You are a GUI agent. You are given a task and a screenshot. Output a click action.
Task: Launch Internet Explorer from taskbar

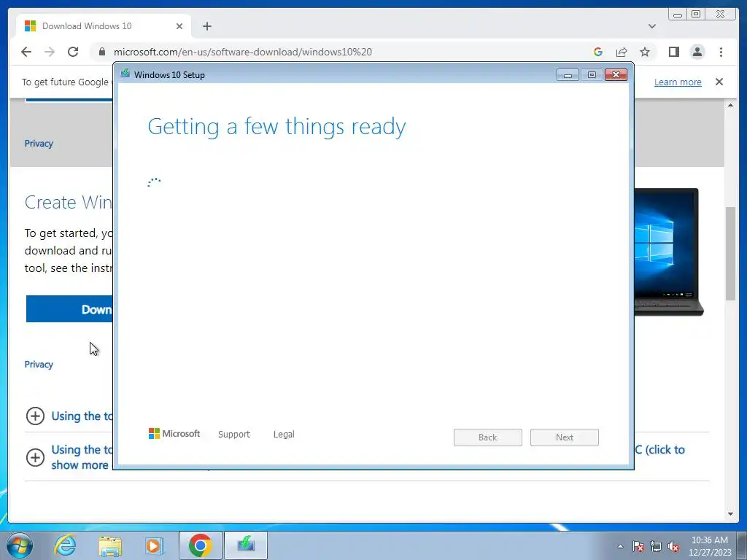coord(65,545)
